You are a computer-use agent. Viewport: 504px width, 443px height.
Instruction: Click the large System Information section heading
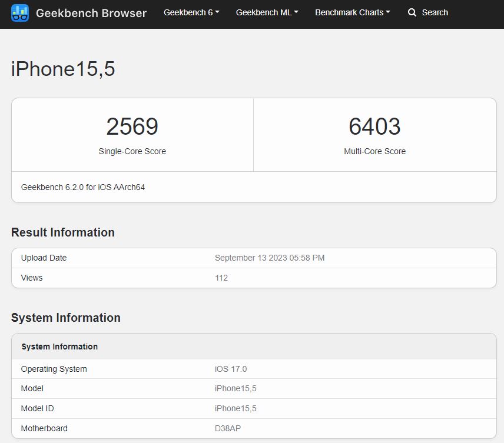coord(65,318)
